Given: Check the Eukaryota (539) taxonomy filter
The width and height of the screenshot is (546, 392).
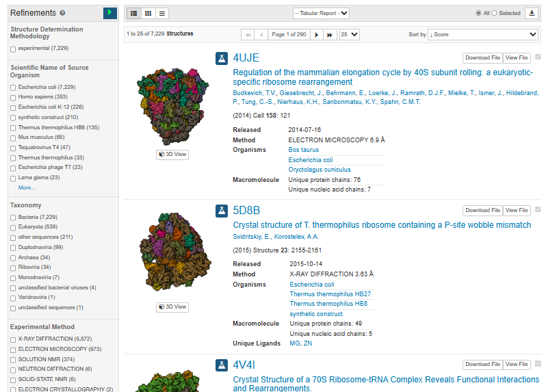Looking at the screenshot, I should tap(13, 227).
